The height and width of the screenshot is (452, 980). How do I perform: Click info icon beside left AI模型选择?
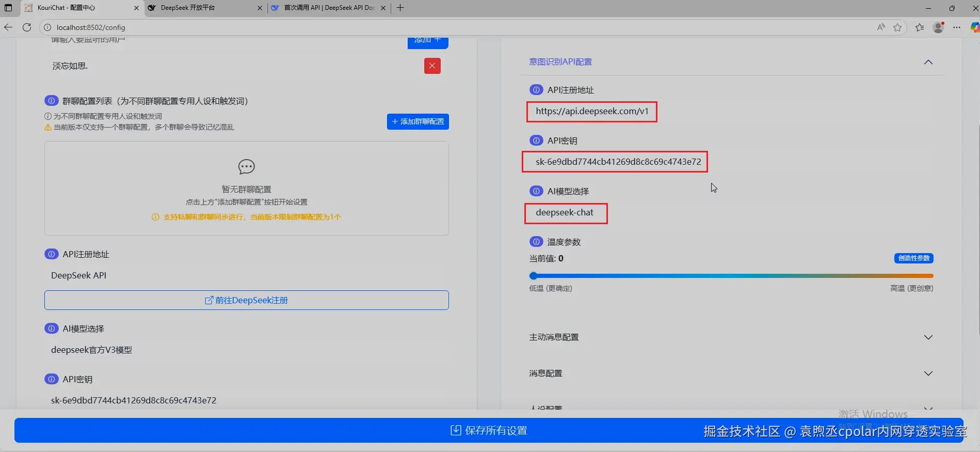pos(51,329)
